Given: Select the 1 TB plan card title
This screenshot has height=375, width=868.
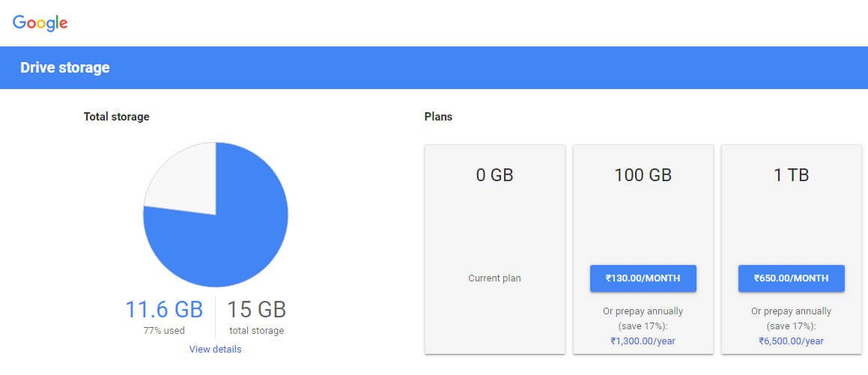Looking at the screenshot, I should pyautogui.click(x=791, y=176).
